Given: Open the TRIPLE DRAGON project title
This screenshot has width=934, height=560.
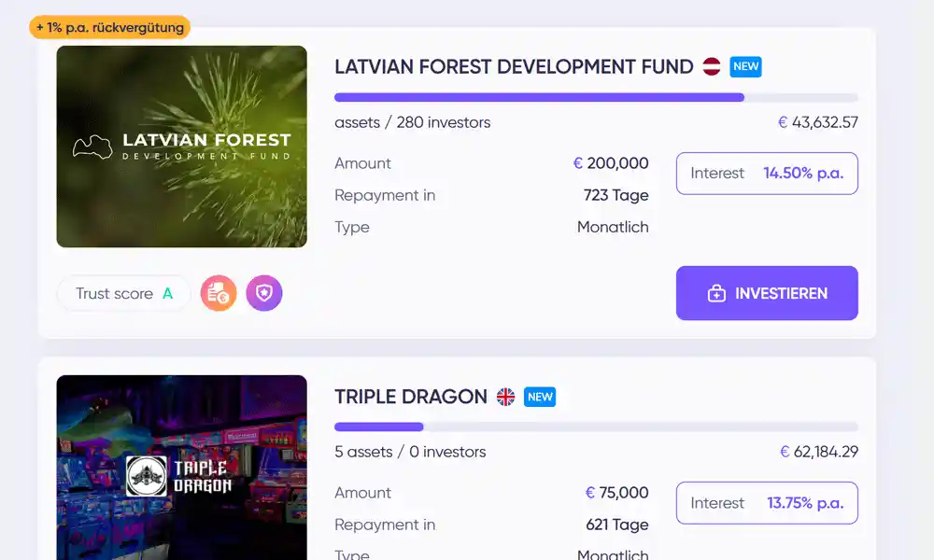Looking at the screenshot, I should (x=410, y=397).
